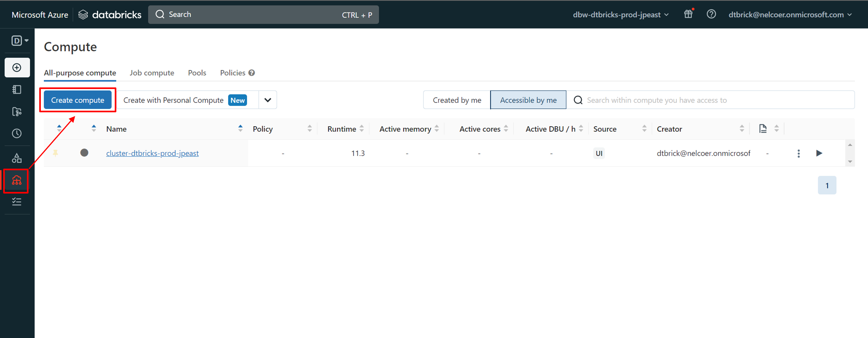Open the Workspace sidebar icon
The height and width of the screenshot is (338, 868).
pos(17,90)
